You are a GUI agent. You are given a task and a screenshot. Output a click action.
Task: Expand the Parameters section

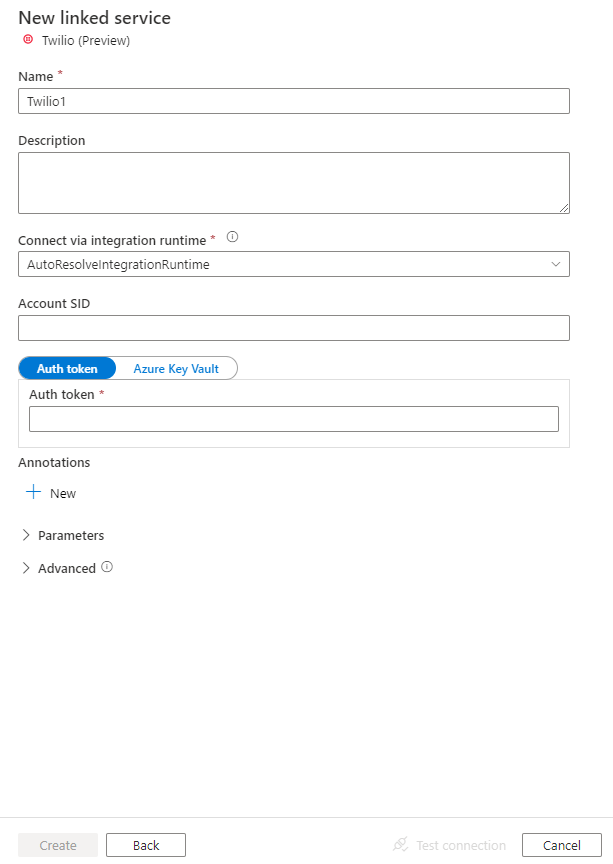coord(70,535)
